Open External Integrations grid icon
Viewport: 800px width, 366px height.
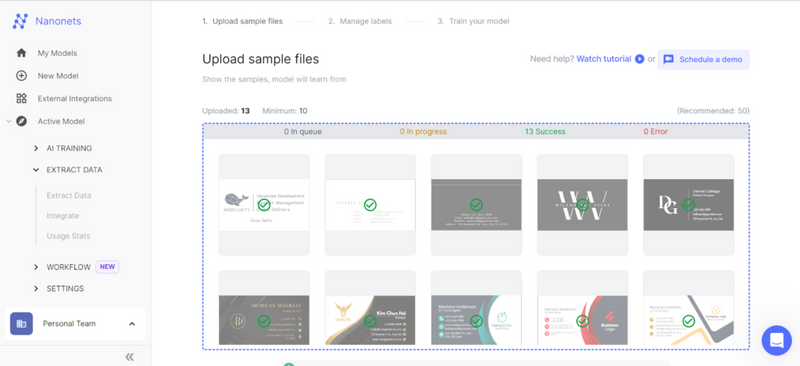(x=21, y=99)
